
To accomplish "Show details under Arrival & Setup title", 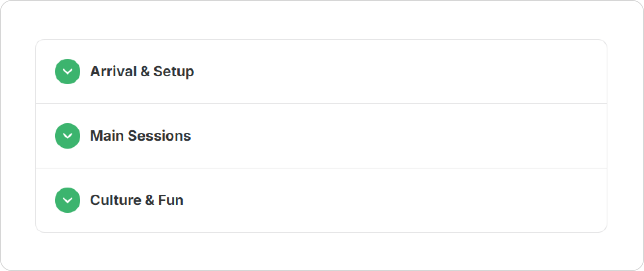I will [x=321, y=72].
